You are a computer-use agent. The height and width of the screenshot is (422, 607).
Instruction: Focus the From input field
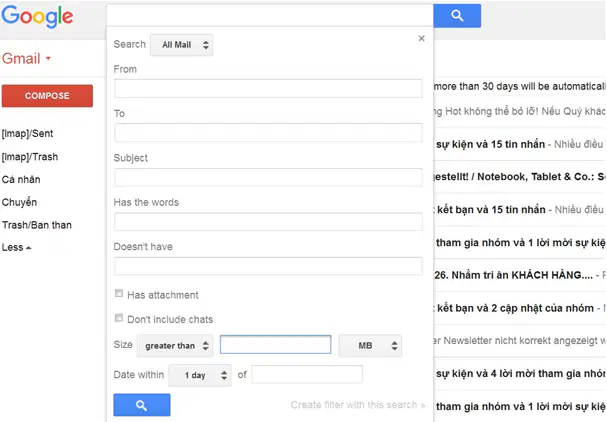coord(268,89)
